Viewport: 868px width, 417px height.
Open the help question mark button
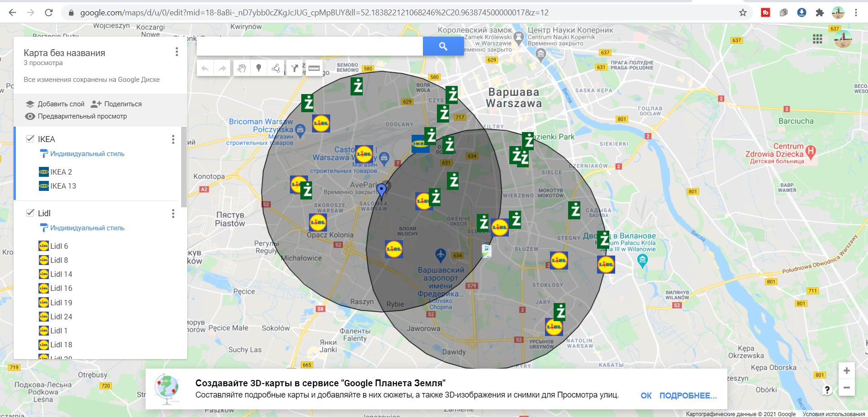pyautogui.click(x=827, y=390)
